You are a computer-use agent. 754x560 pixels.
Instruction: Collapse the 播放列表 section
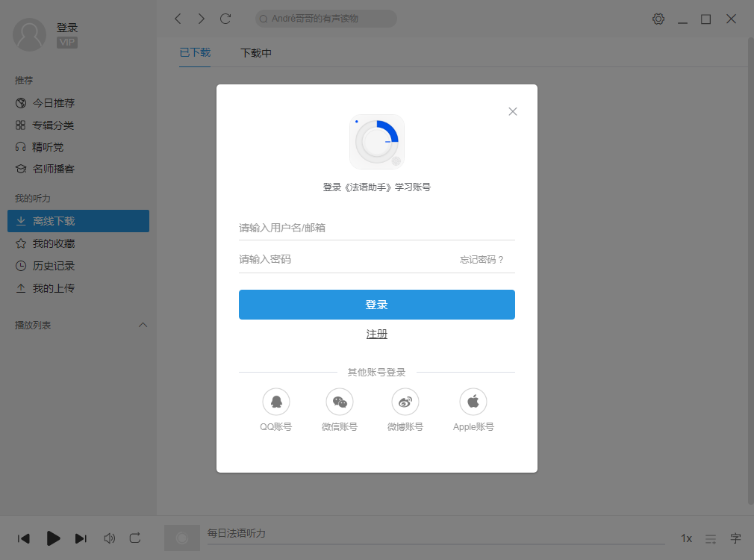click(x=143, y=325)
